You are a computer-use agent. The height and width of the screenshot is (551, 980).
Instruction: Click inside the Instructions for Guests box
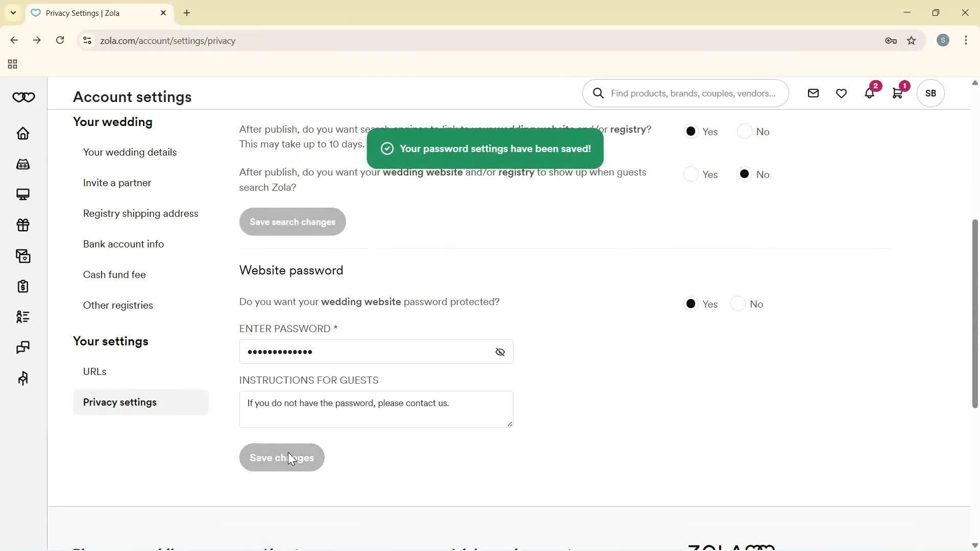pos(376,409)
